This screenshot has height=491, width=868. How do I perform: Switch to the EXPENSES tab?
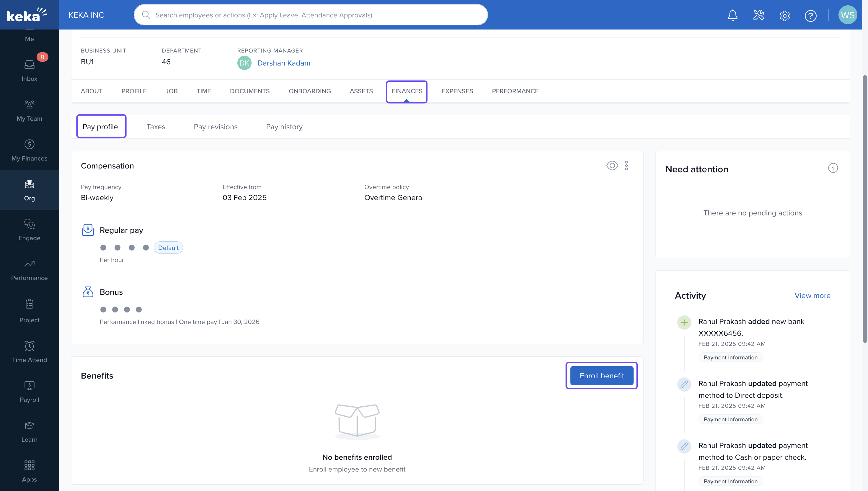click(457, 91)
